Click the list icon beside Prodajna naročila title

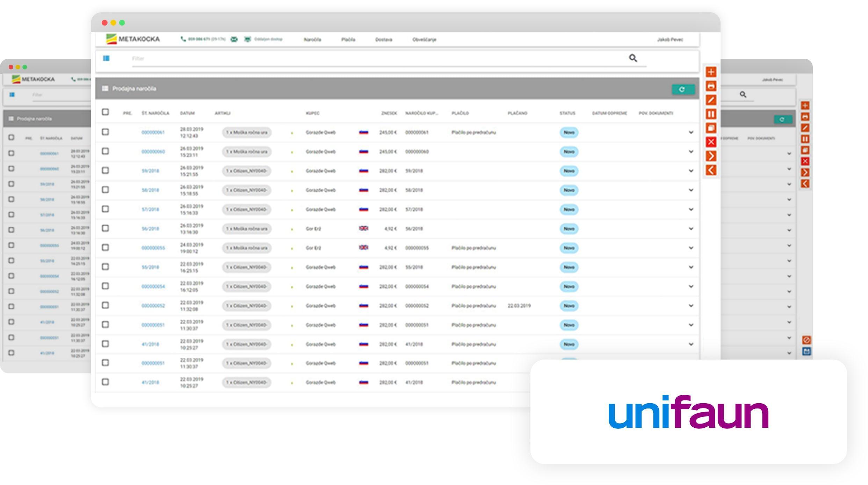[x=105, y=88]
